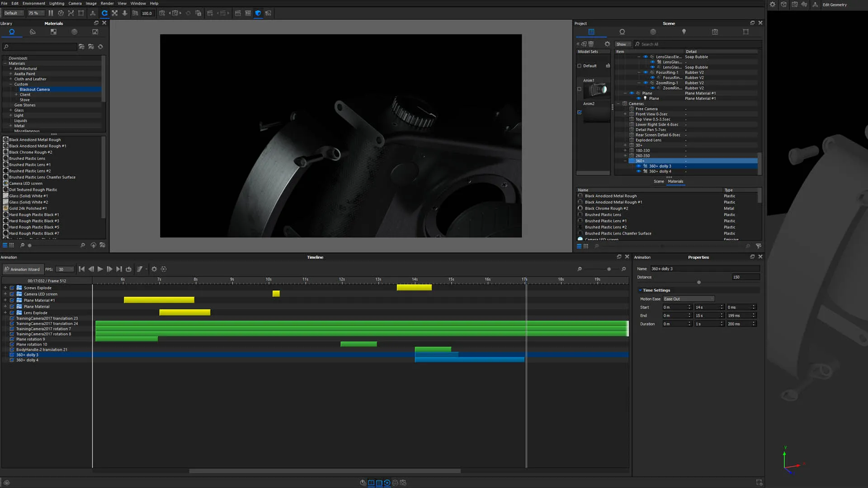Click the refresh library icon
This screenshot has height=488, width=868.
click(x=100, y=47)
